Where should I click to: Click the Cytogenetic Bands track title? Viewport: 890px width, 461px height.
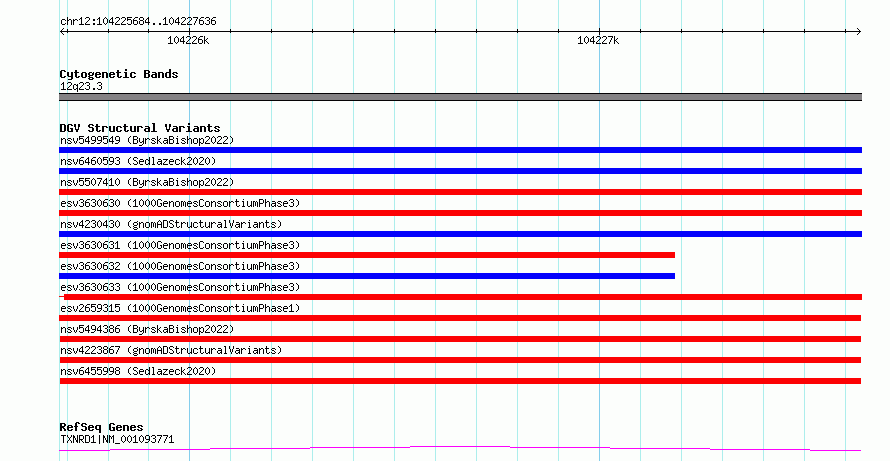coord(119,74)
